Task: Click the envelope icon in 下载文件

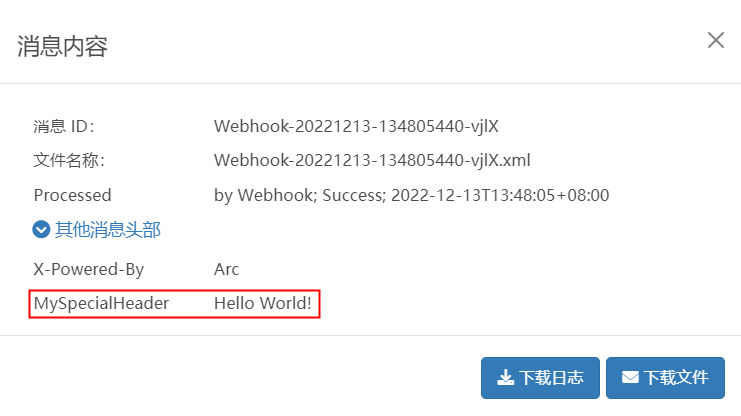Action: (630, 377)
